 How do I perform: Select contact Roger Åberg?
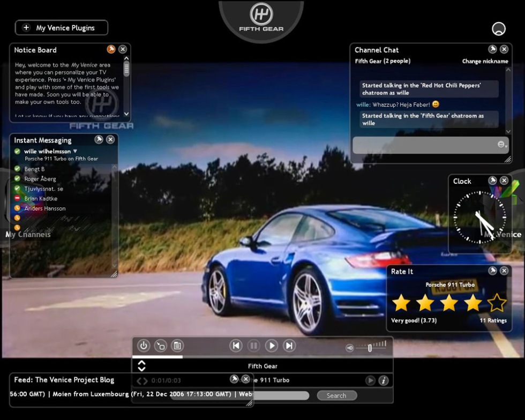coord(40,179)
